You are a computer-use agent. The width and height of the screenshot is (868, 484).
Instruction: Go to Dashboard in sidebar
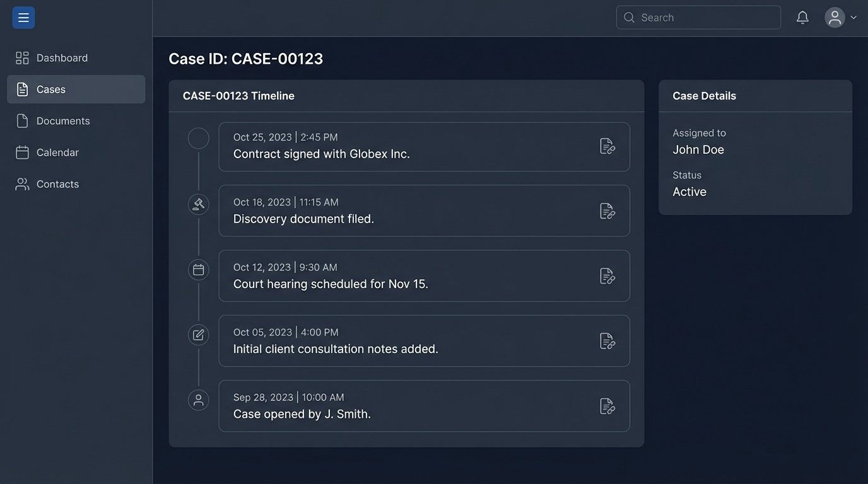coord(62,58)
